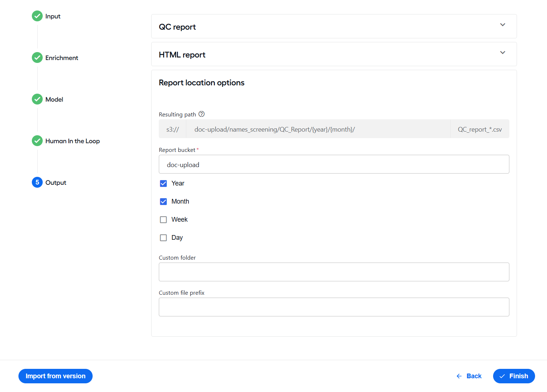Click the Resulting path label
547x392 pixels.
tap(177, 114)
